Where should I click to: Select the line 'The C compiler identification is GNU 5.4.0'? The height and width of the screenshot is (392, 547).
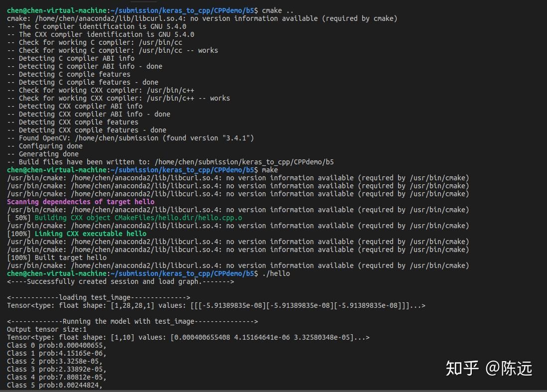tap(97, 26)
